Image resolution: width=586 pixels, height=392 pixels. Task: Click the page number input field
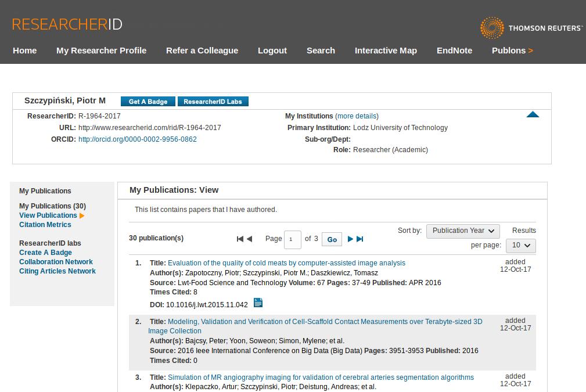tap(292, 239)
